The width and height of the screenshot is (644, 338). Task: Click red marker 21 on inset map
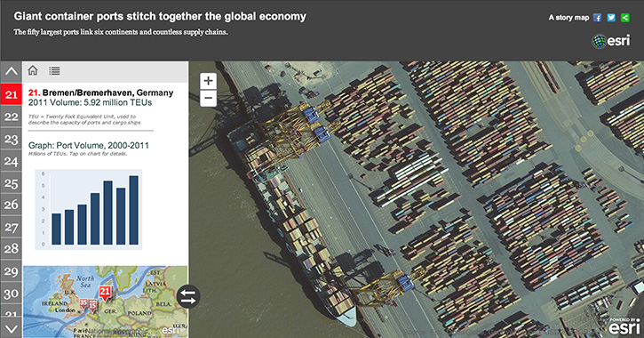105,294
